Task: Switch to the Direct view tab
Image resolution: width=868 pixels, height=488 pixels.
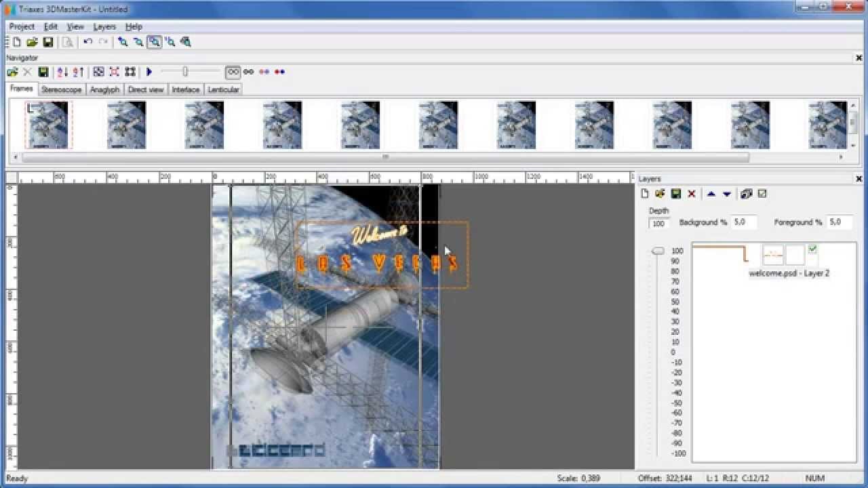Action: pos(146,89)
